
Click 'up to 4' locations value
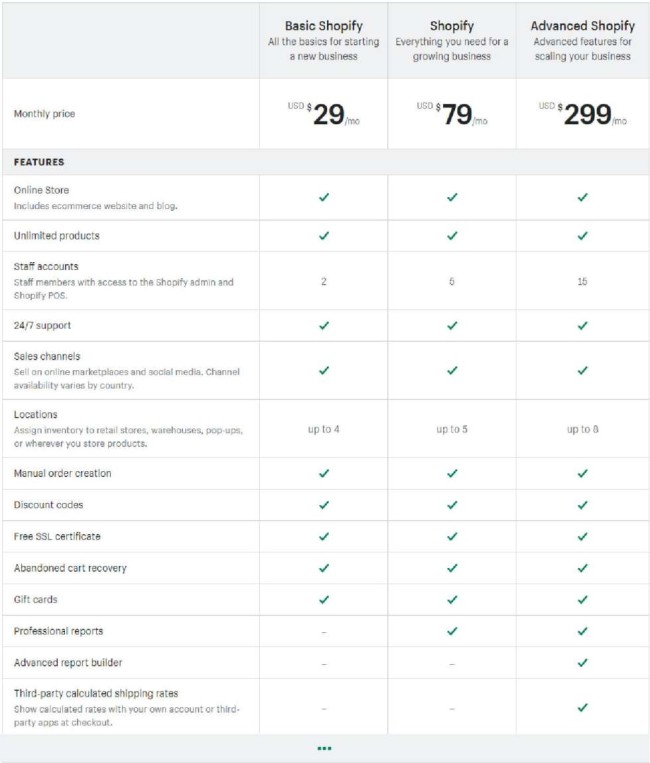point(323,429)
